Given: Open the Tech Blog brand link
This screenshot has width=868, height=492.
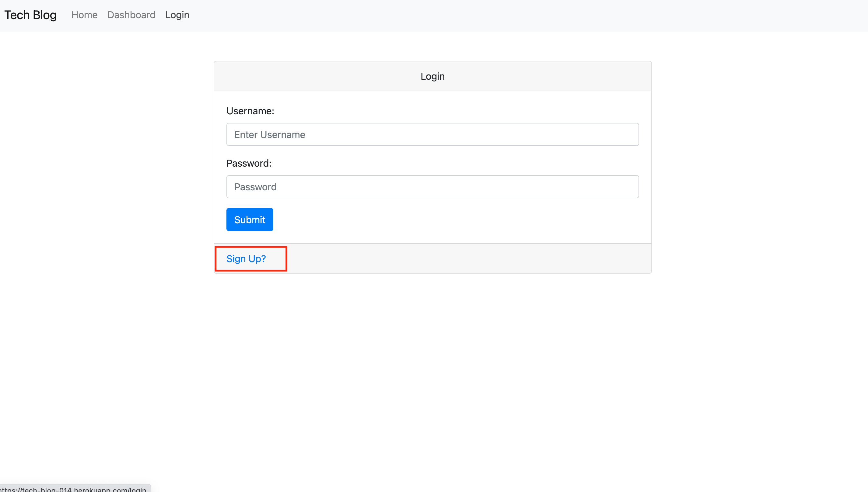Looking at the screenshot, I should click(x=30, y=15).
